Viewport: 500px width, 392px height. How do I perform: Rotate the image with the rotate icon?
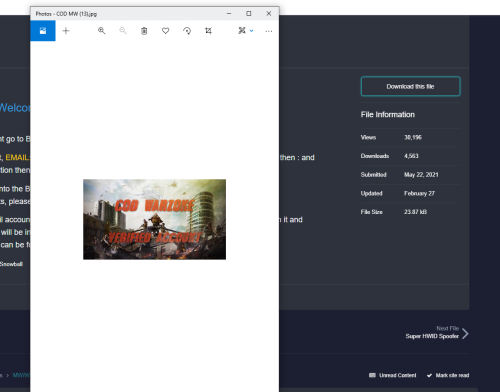(187, 31)
